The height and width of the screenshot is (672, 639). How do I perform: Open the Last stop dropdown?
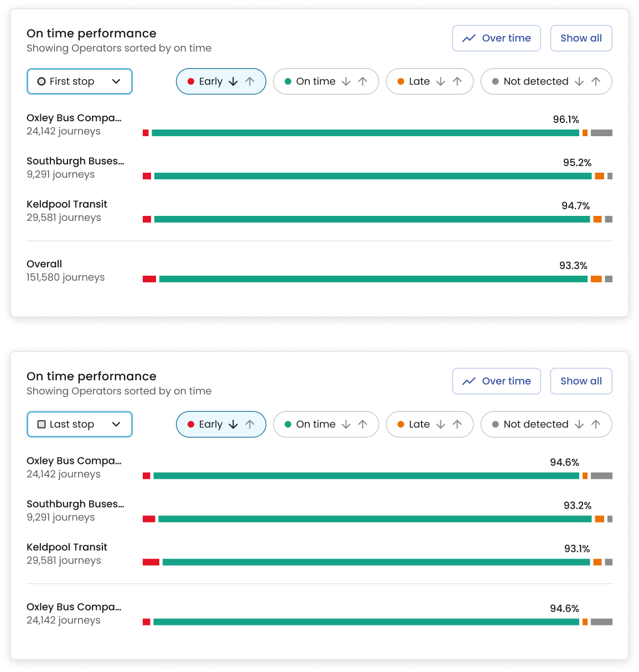click(80, 425)
